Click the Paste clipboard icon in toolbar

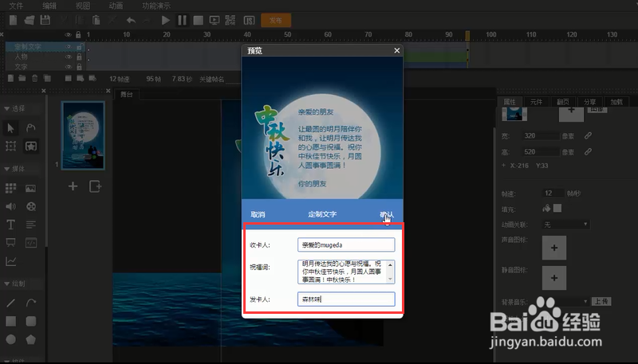96,20
